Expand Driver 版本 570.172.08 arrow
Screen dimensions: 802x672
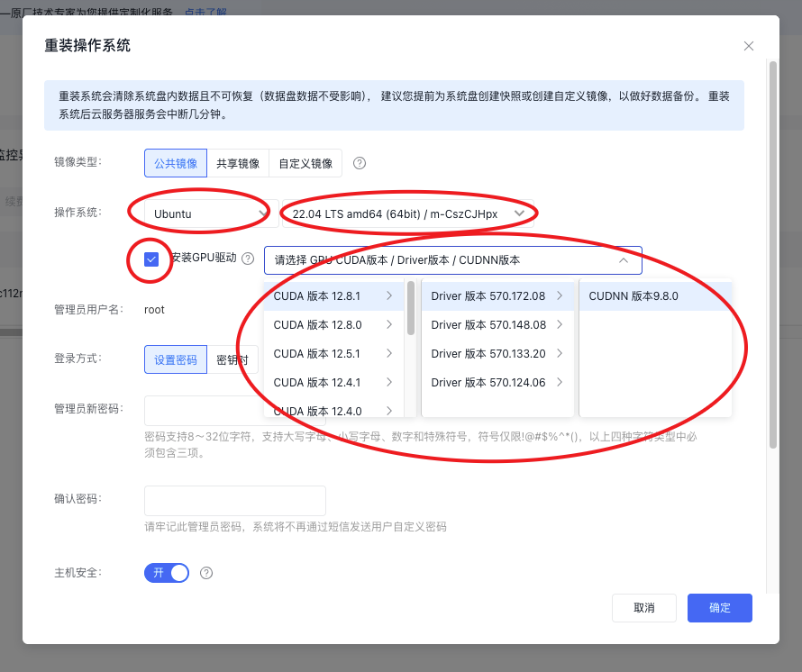[560, 295]
